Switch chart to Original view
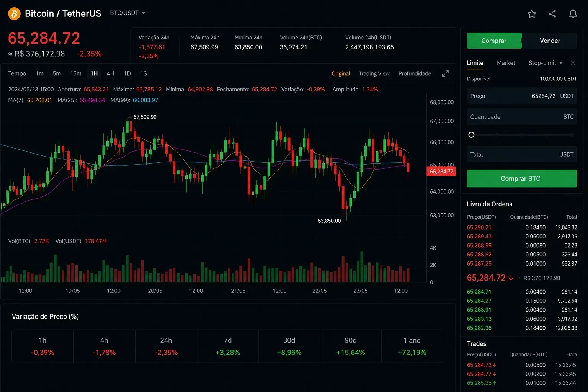588x392 pixels. click(x=341, y=73)
